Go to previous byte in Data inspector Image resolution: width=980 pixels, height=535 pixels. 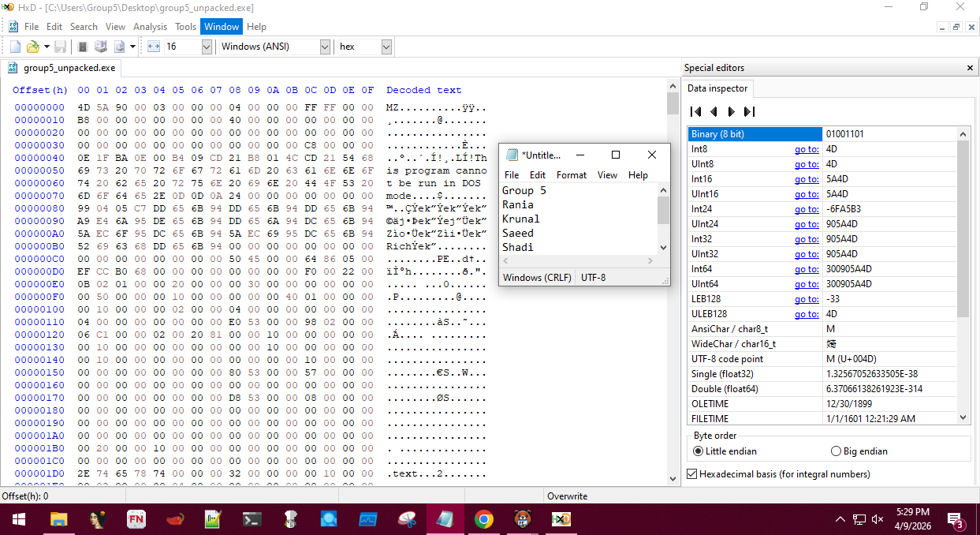714,112
